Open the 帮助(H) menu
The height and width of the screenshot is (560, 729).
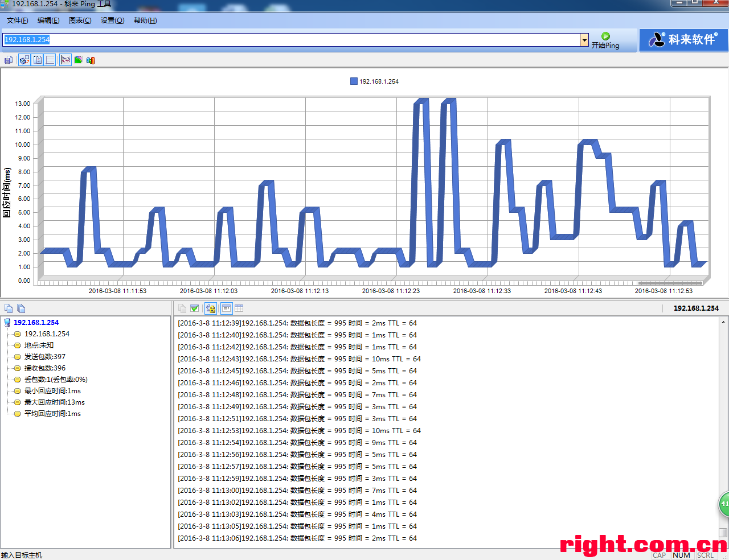click(145, 20)
